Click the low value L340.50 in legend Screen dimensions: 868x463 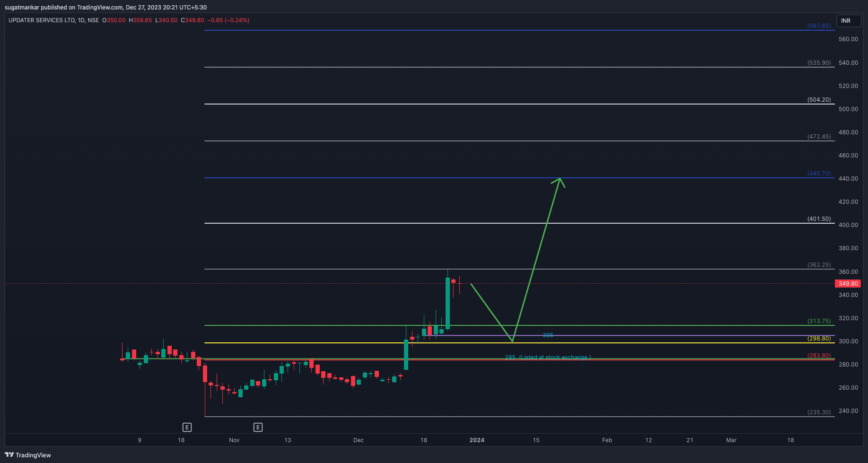click(x=167, y=20)
